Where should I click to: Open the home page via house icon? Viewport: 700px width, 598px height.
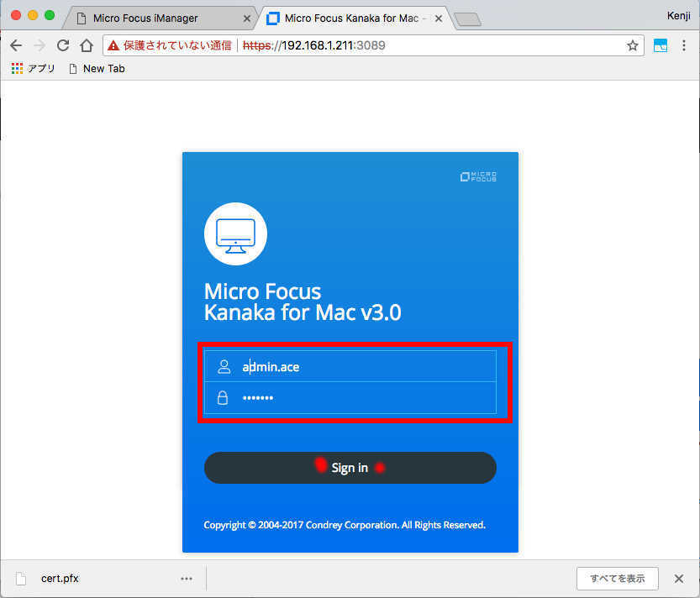click(87, 45)
